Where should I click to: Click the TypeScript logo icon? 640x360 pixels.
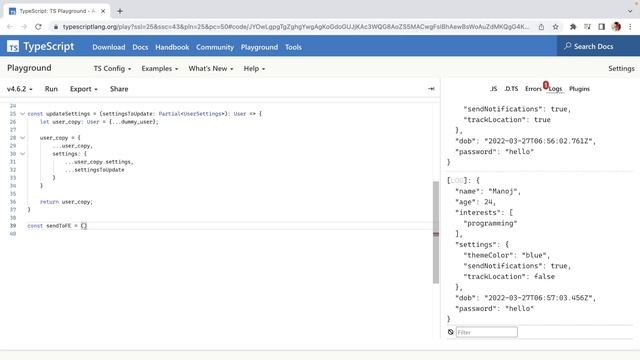(x=13, y=47)
